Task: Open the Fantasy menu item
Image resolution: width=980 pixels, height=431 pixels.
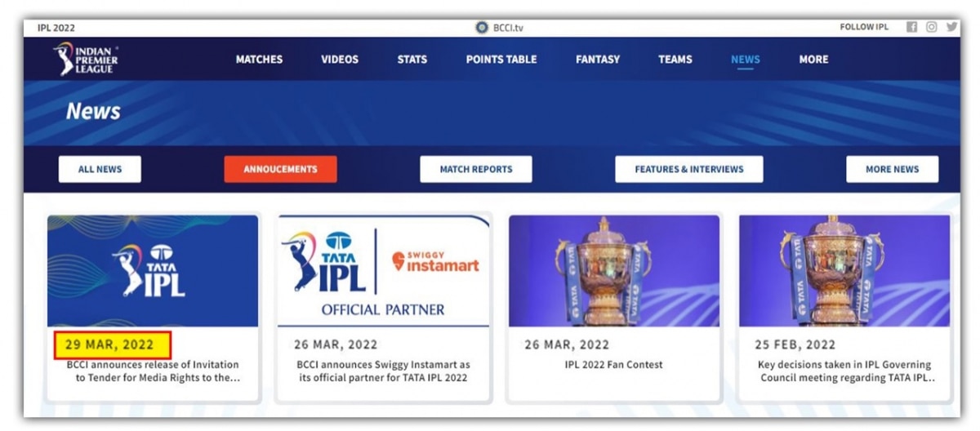Action: pos(598,60)
